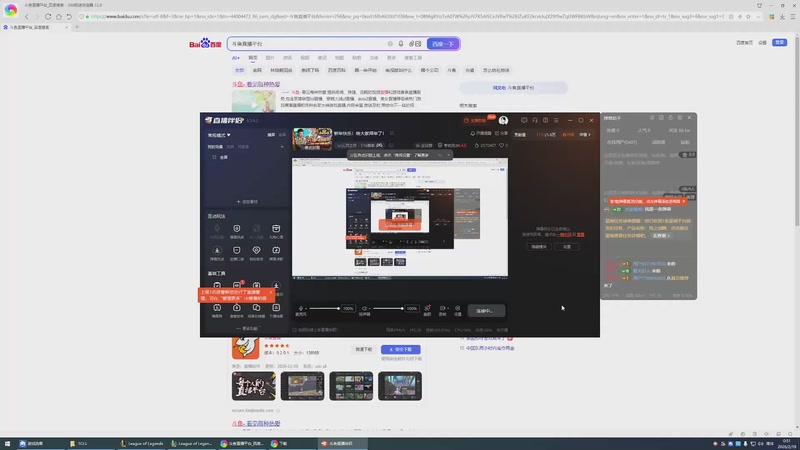Click the blue 安全下载 button

401,349
